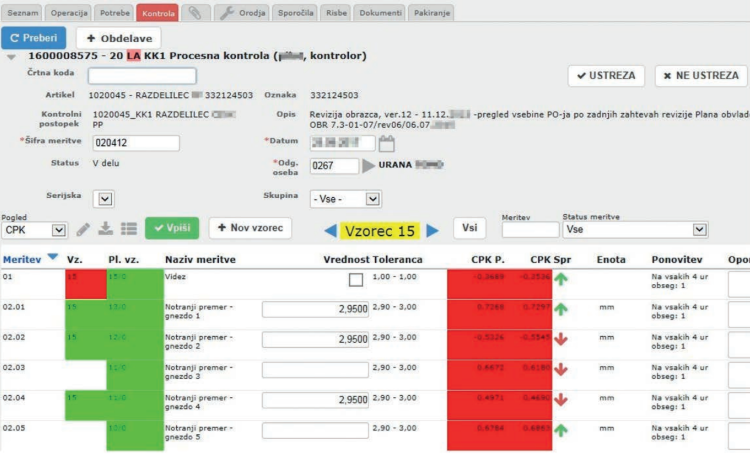Click the Meritev column sort arrow
The width and height of the screenshot is (750, 454).
[x=53, y=257]
